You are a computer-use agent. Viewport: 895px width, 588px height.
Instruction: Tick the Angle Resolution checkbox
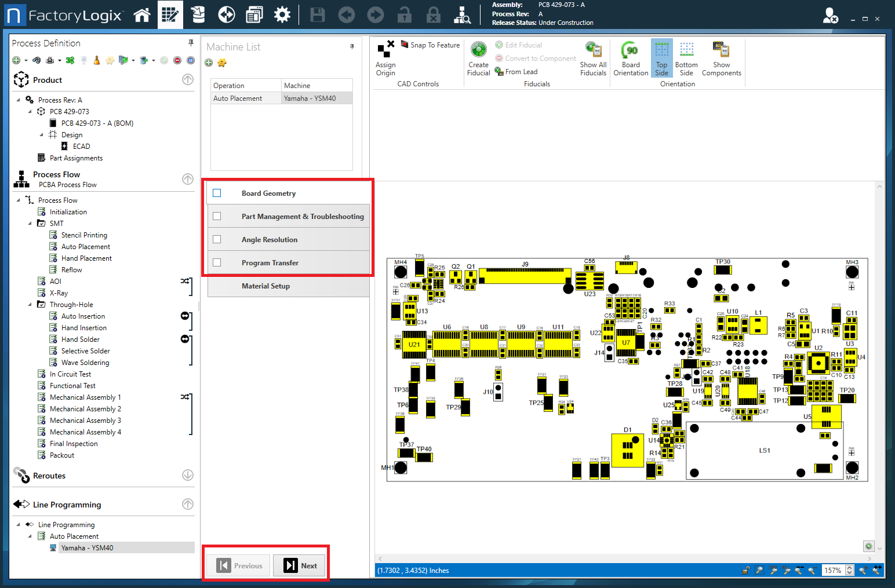217,239
